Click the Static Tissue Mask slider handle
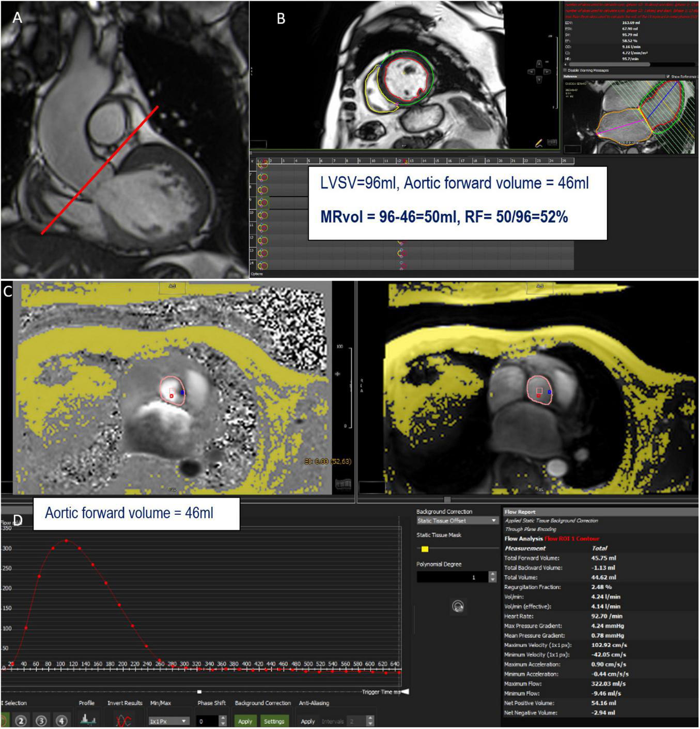 pos(425,549)
